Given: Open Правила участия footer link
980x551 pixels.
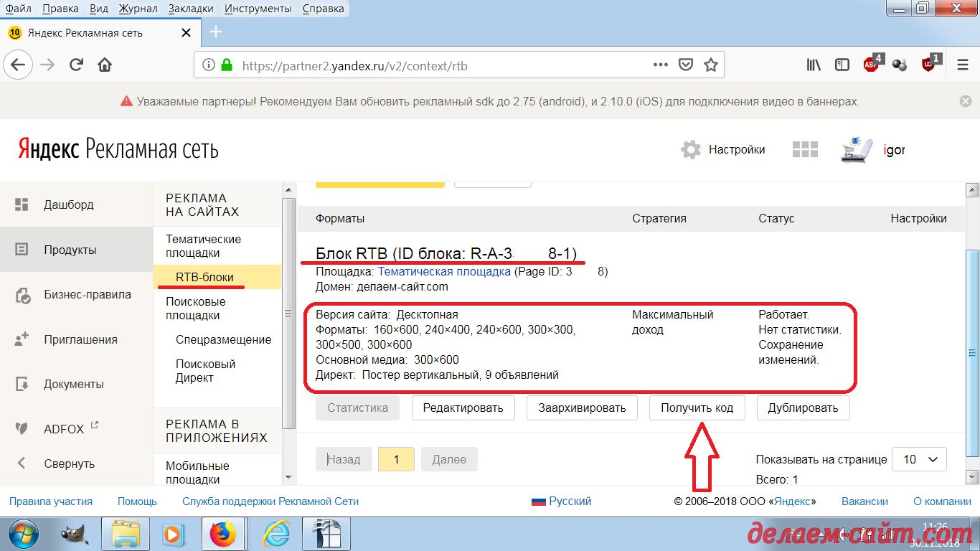Looking at the screenshot, I should click(x=51, y=501).
